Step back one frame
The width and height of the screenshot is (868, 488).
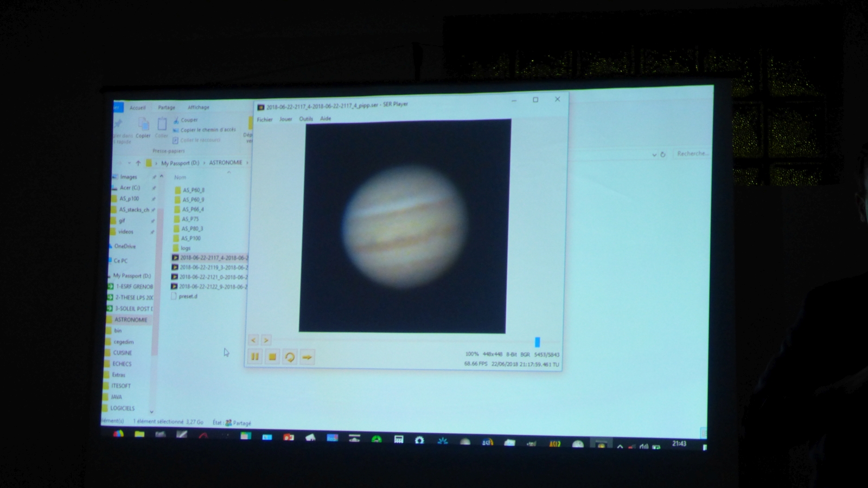[253, 340]
